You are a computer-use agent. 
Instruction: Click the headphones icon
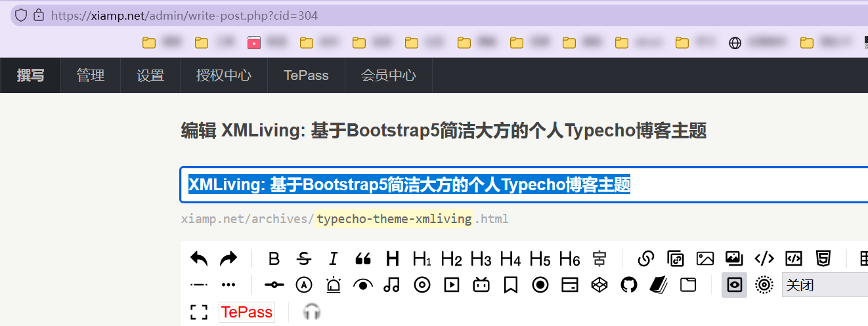(x=312, y=312)
